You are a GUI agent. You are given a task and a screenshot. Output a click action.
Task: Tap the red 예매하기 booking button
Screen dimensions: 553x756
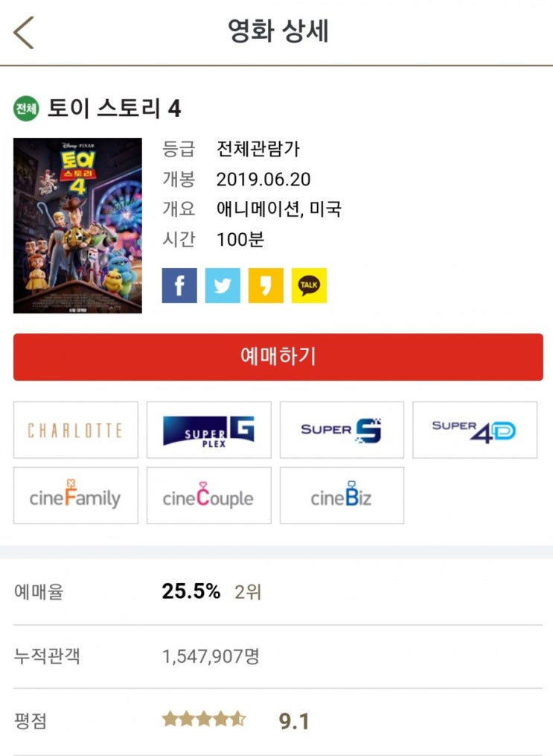(278, 357)
